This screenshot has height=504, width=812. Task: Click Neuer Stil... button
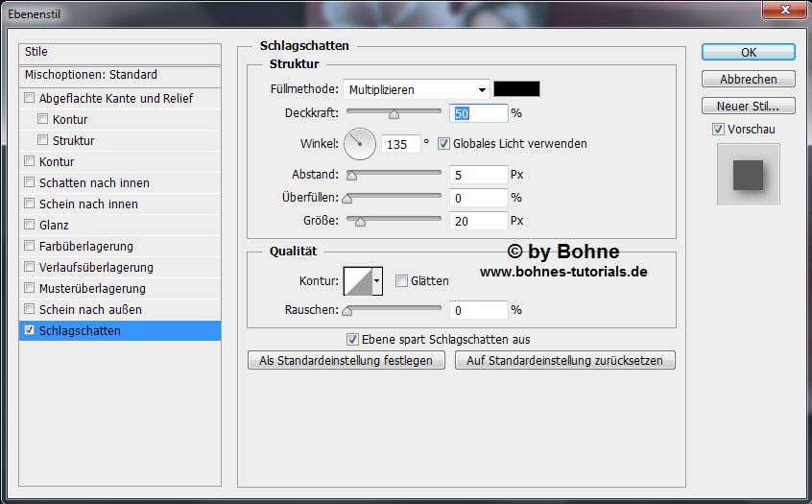(x=748, y=106)
